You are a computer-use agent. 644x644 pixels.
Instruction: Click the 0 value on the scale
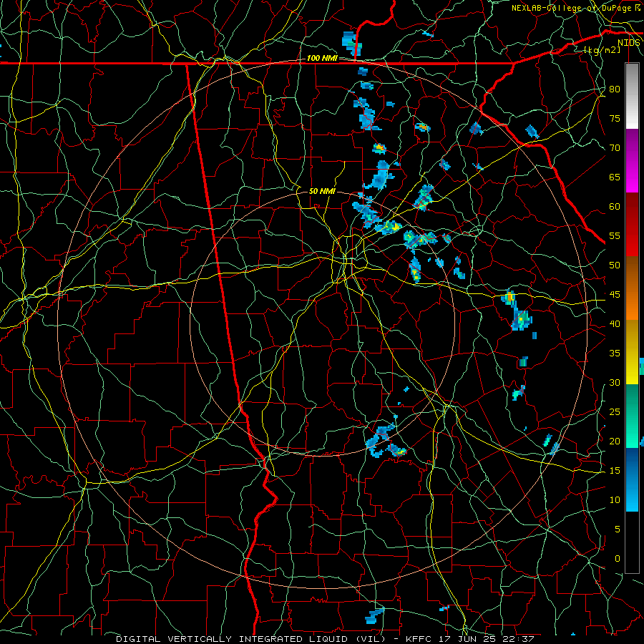click(x=618, y=559)
